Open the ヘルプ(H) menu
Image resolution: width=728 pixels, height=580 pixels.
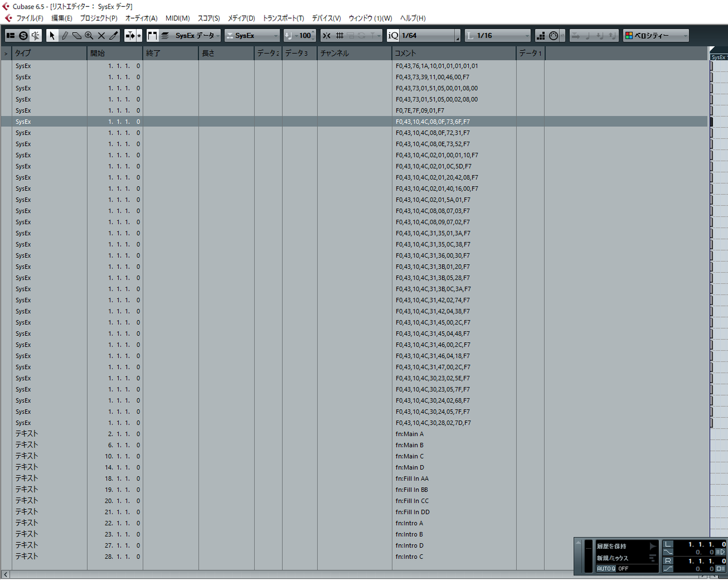click(x=413, y=18)
